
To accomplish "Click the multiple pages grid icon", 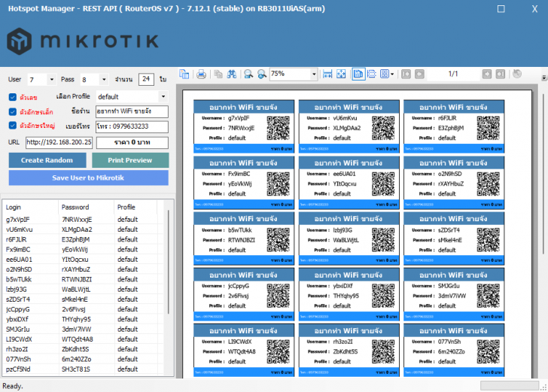I will point(385,74).
